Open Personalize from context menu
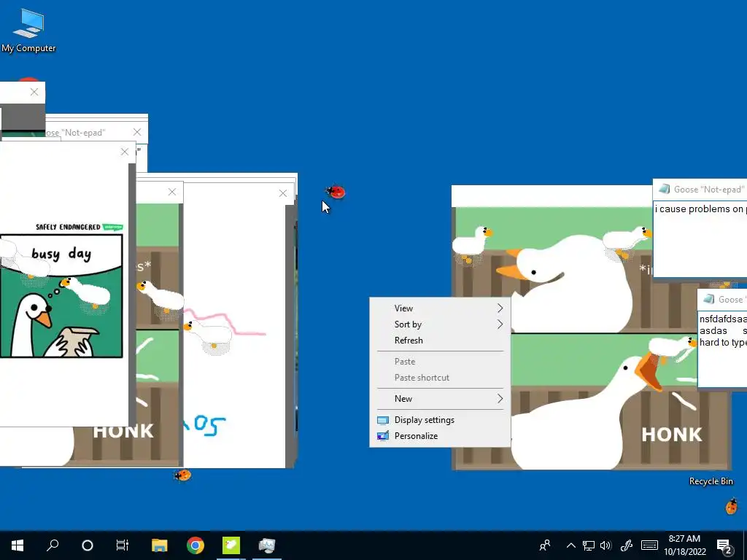Image resolution: width=747 pixels, height=560 pixels. [x=440, y=436]
